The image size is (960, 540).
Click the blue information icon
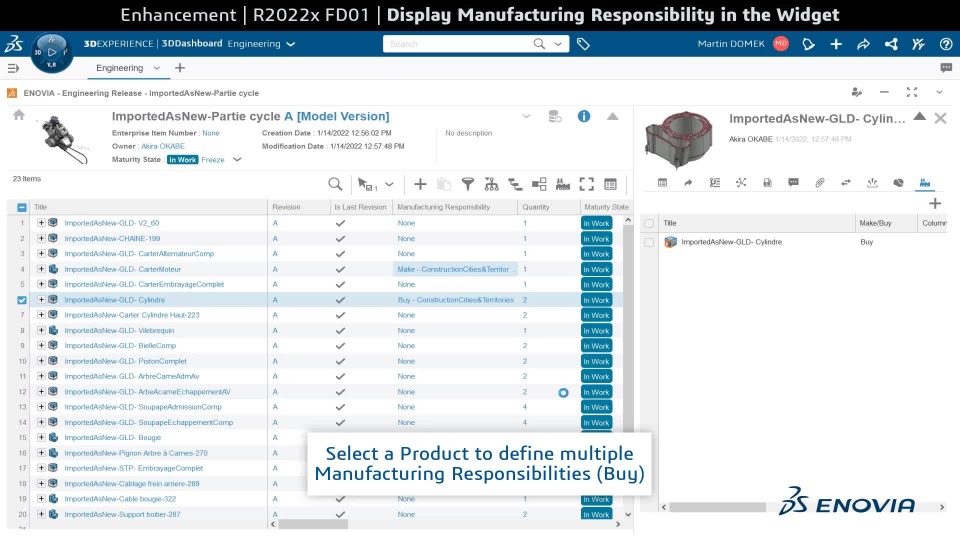click(584, 116)
